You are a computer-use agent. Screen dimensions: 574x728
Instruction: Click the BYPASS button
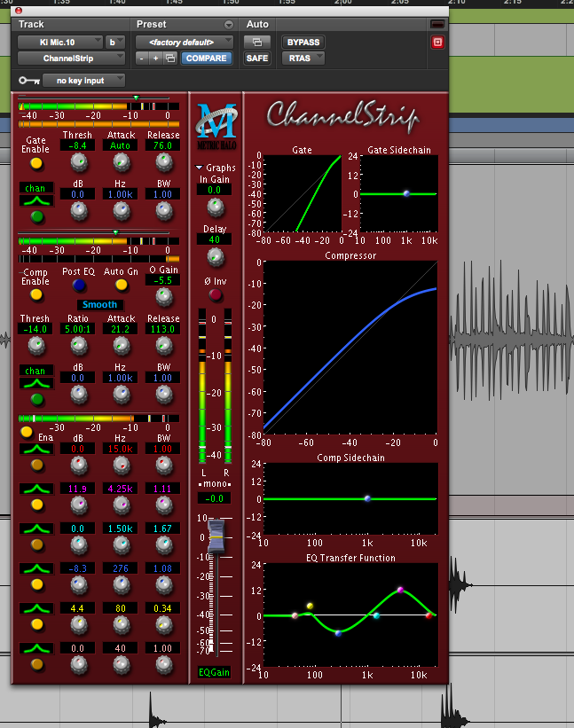click(303, 43)
